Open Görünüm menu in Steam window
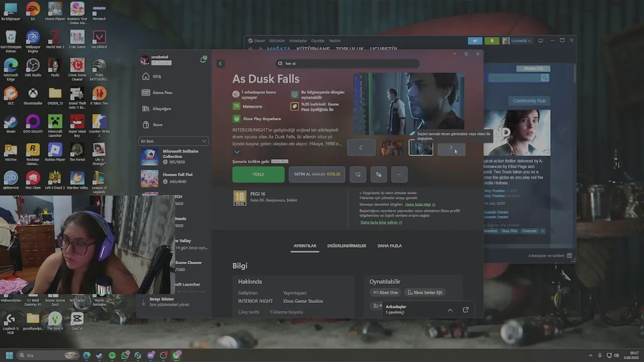The height and width of the screenshot is (362, 644). pyautogui.click(x=277, y=41)
